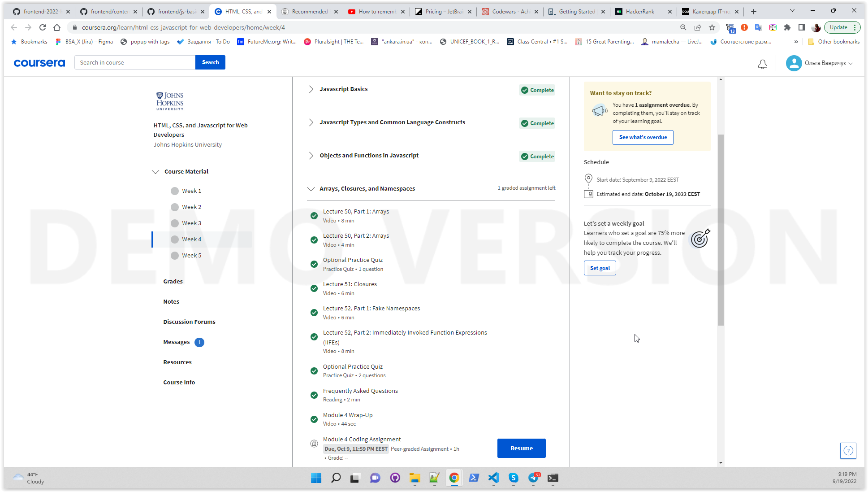
Task: Click the Set goal button
Action: [600, 268]
